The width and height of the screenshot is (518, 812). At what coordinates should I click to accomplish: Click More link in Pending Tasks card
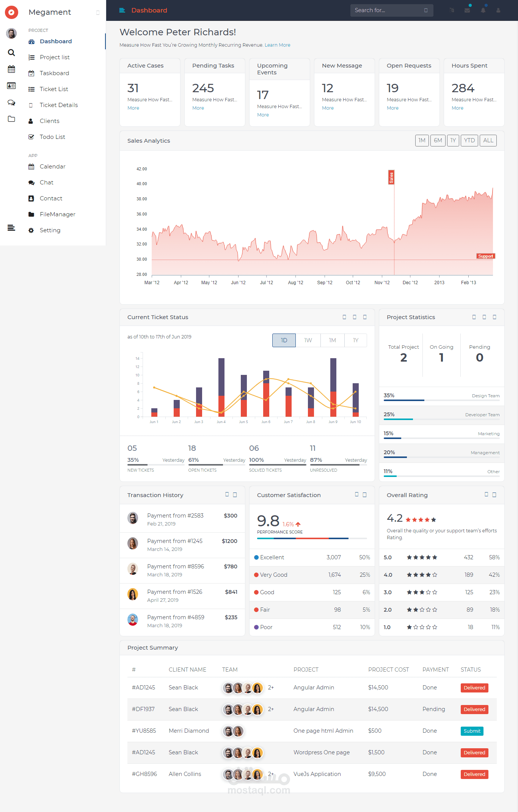(198, 108)
